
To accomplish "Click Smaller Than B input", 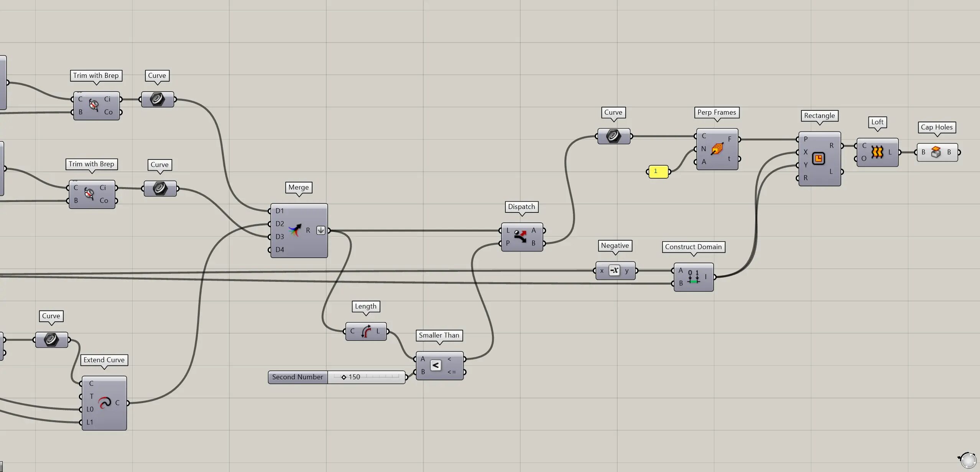I will (x=423, y=372).
